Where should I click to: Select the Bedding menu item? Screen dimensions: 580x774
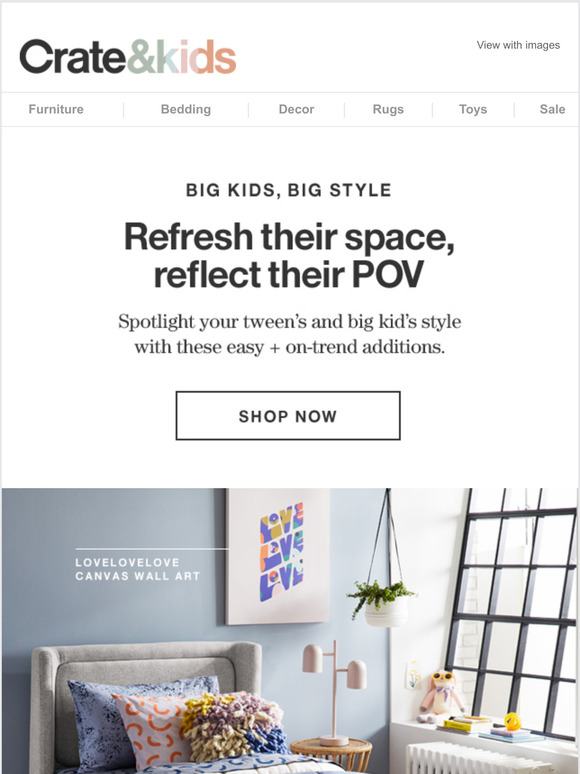point(186,109)
